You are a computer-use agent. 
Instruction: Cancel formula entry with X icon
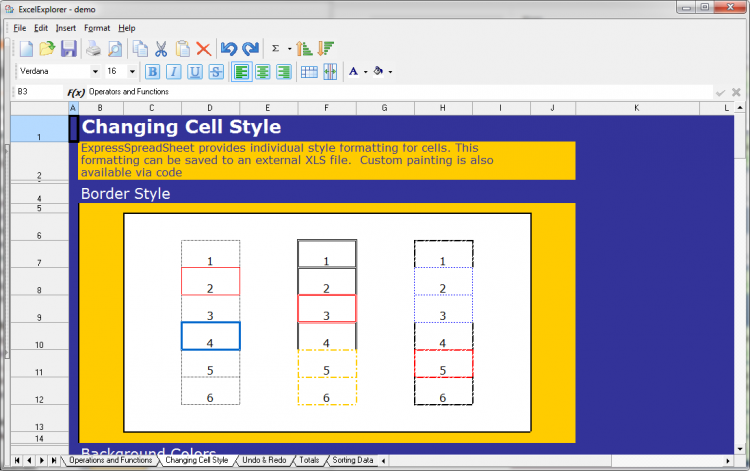pos(736,92)
